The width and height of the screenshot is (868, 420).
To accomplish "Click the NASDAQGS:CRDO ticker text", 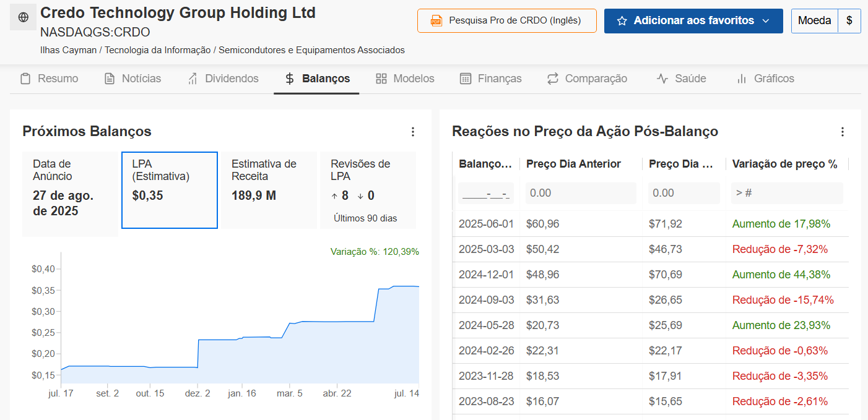I will pyautogui.click(x=95, y=32).
